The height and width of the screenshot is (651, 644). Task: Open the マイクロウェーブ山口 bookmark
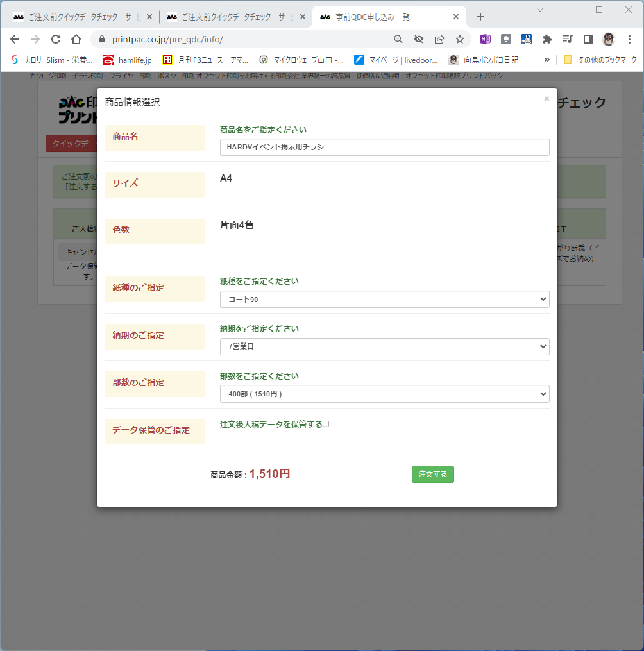pos(302,60)
